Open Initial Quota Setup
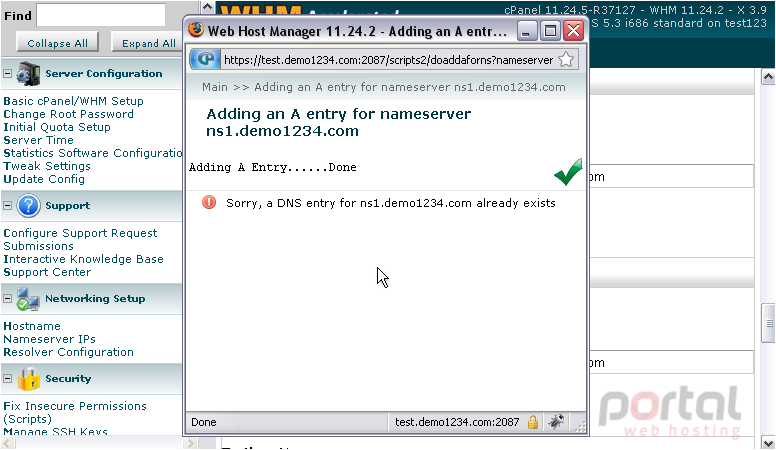 [57, 127]
